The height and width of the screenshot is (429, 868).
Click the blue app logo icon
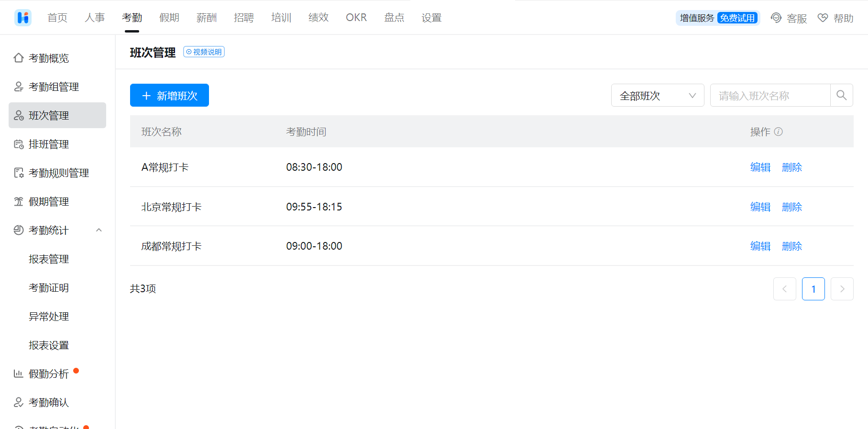click(x=23, y=18)
